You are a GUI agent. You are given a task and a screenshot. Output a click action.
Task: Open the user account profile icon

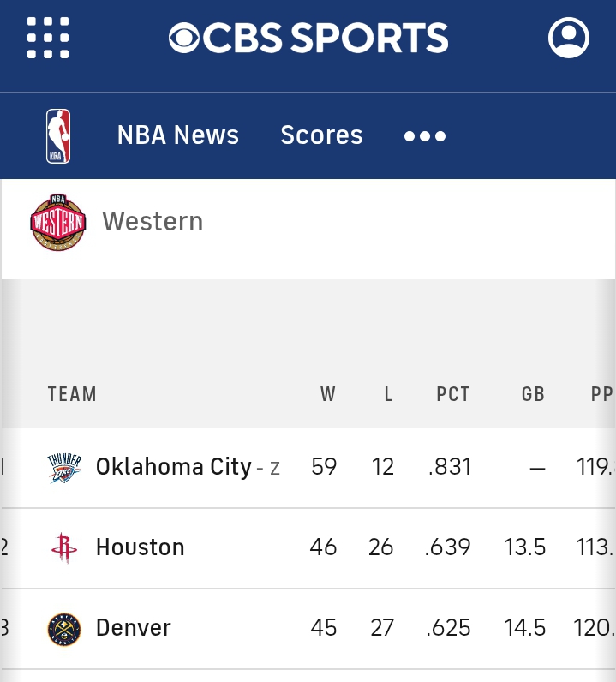point(569,38)
